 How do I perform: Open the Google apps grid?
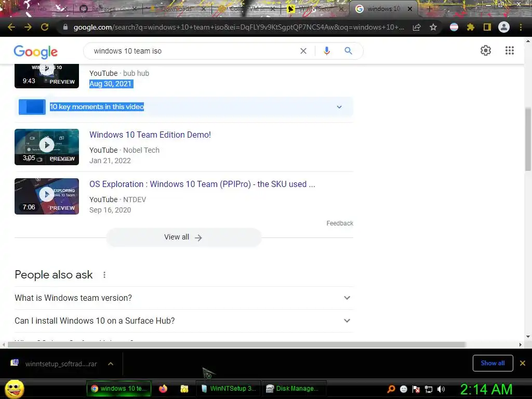point(509,50)
